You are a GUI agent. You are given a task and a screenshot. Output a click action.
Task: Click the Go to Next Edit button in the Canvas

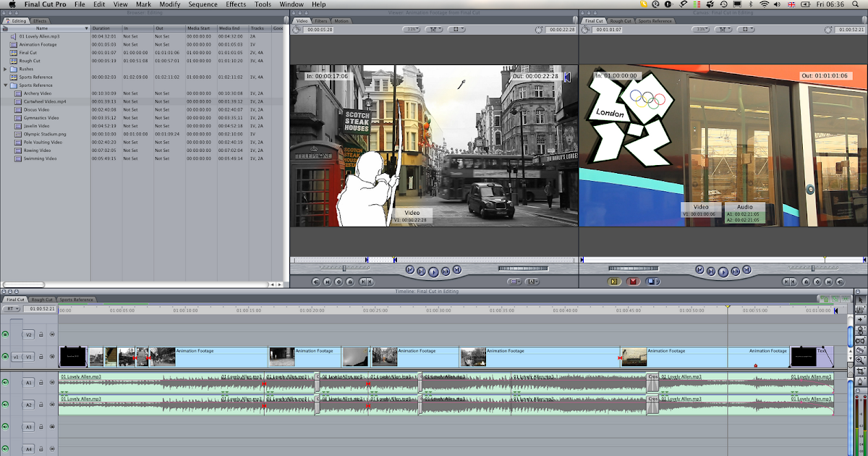(746, 270)
